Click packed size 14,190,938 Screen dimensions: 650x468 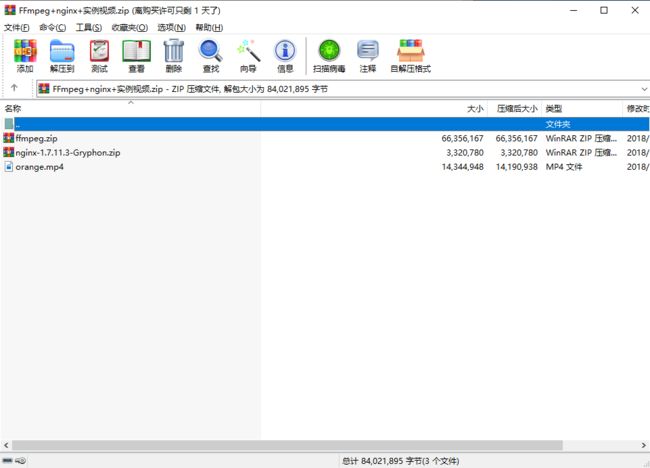[x=517, y=167]
